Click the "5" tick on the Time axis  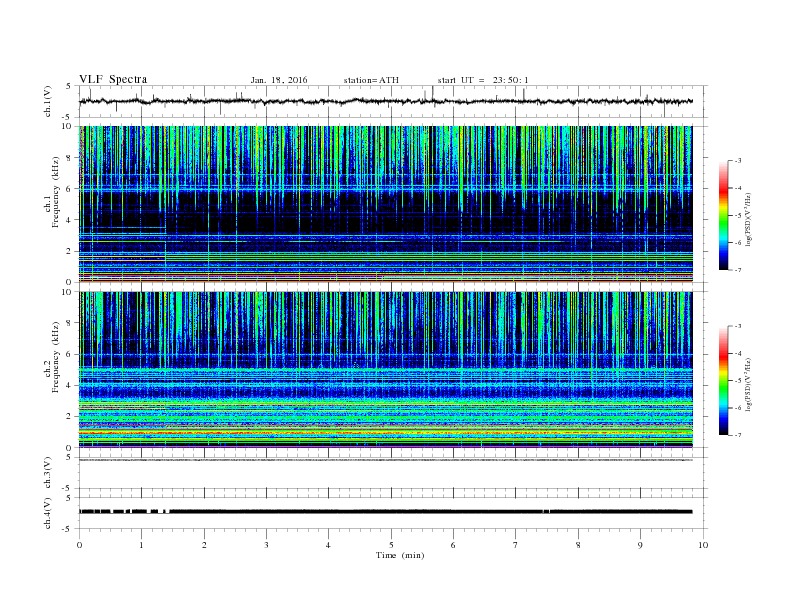click(391, 545)
